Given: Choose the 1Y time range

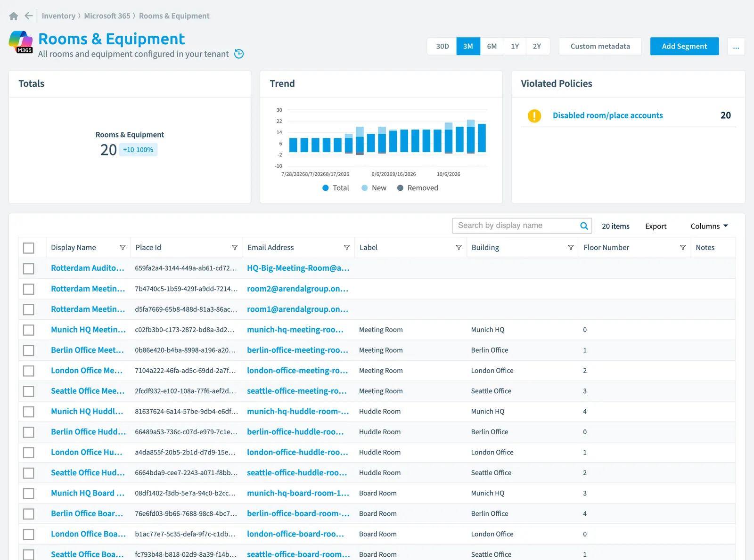Looking at the screenshot, I should 515,46.
